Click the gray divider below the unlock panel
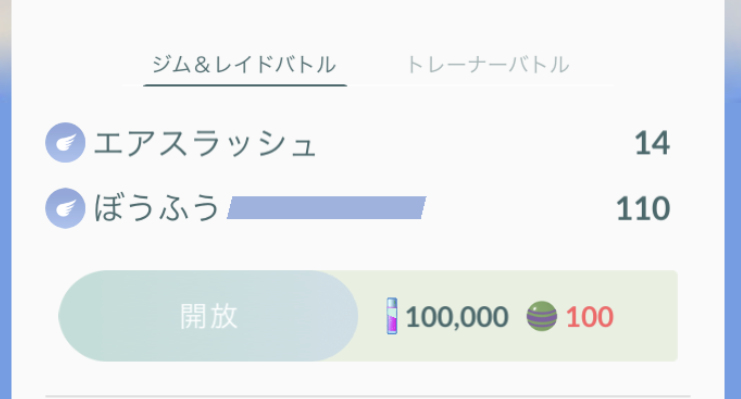Viewport: 741px width, 399px height. click(368, 396)
